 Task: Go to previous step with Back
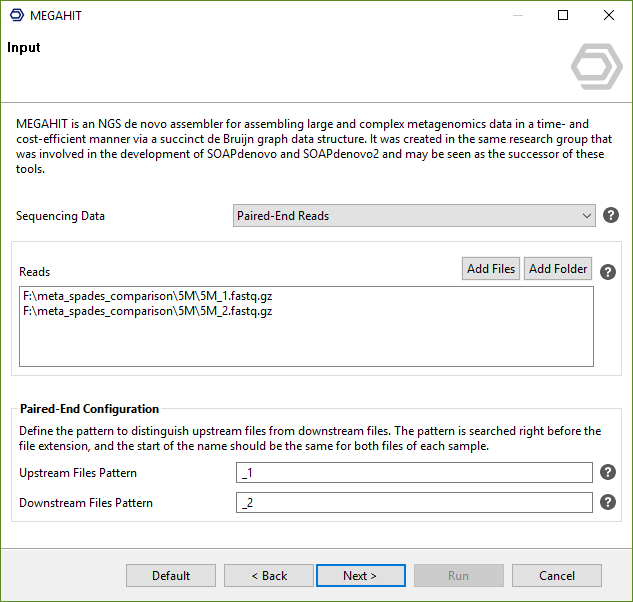click(x=269, y=576)
